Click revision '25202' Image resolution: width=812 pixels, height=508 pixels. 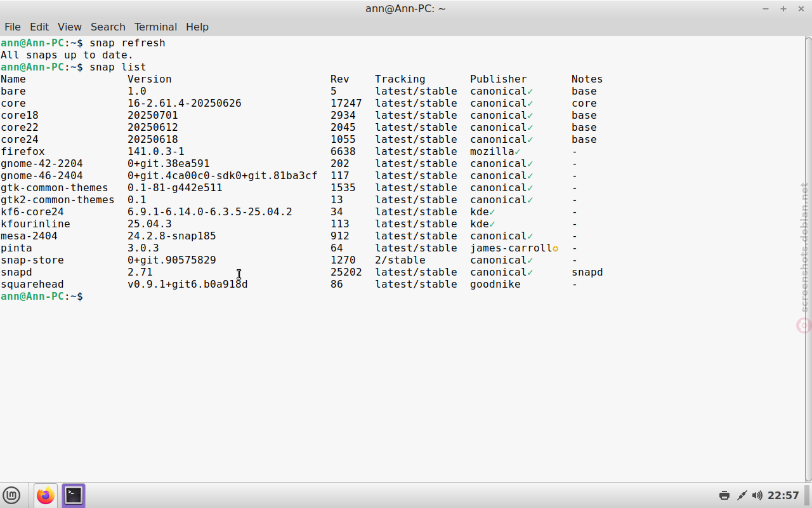coord(346,272)
